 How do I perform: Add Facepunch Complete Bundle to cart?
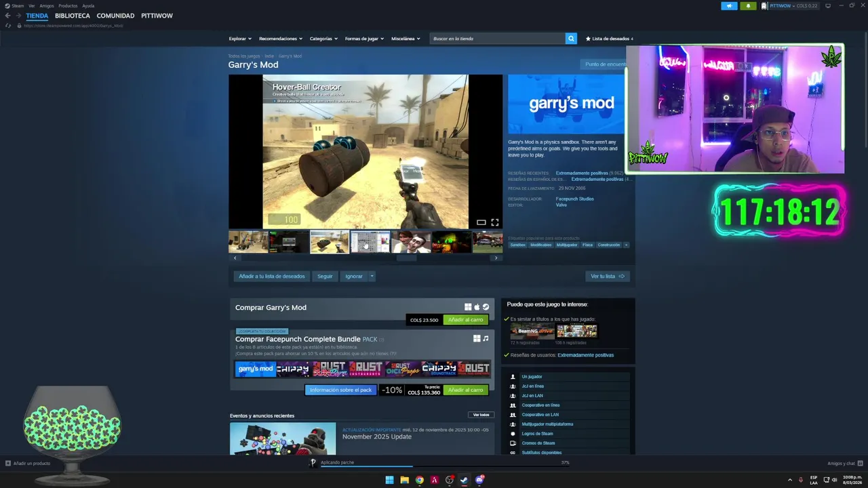coord(466,390)
